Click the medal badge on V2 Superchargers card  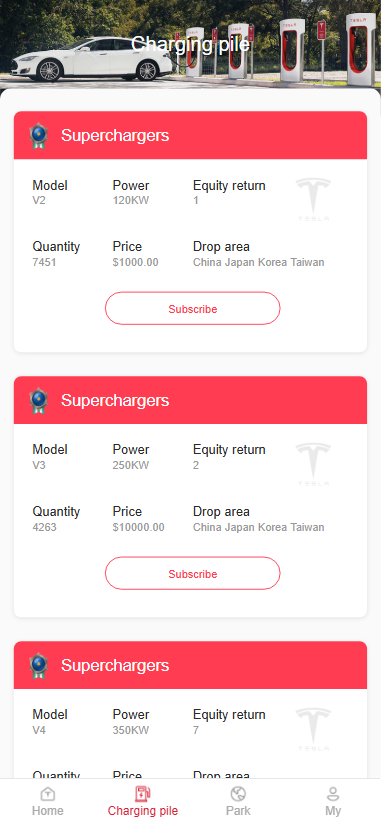tap(39, 136)
